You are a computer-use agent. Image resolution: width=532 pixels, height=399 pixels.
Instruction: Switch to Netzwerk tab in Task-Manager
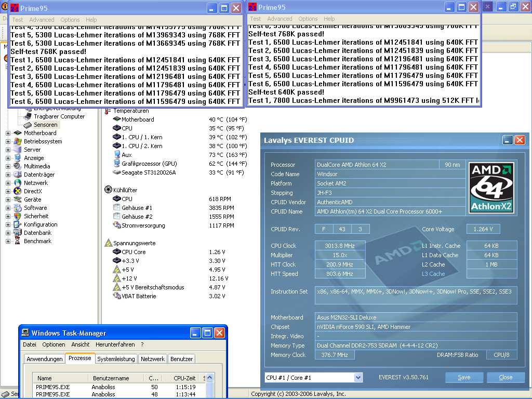pos(153,359)
